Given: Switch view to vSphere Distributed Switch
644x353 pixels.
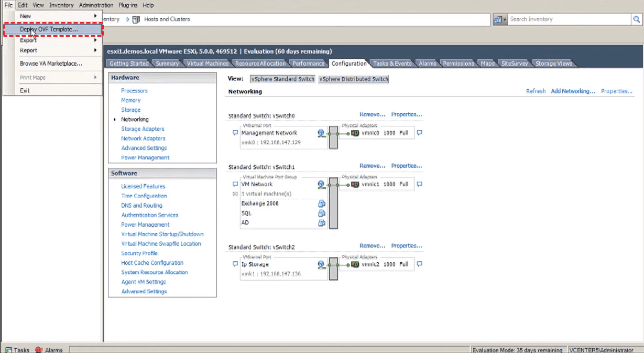Looking at the screenshot, I should point(354,79).
